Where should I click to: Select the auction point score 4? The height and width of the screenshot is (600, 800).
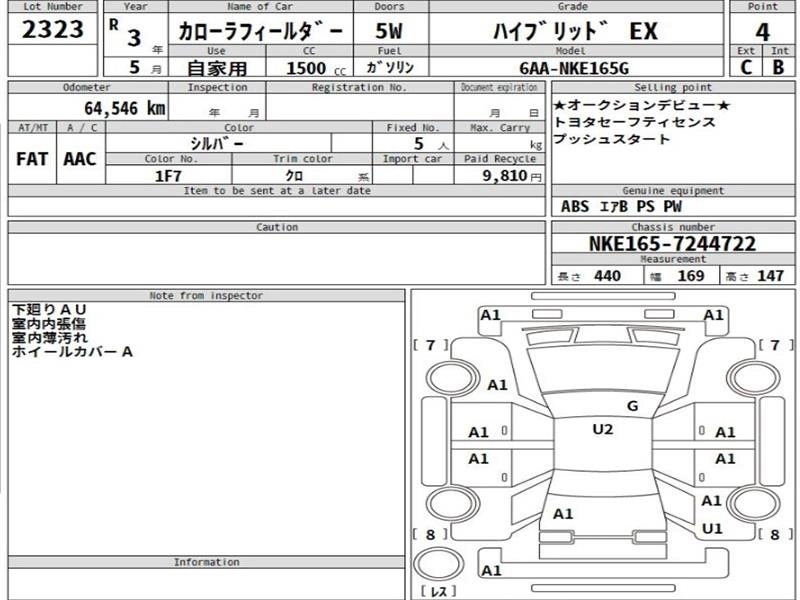[762, 32]
